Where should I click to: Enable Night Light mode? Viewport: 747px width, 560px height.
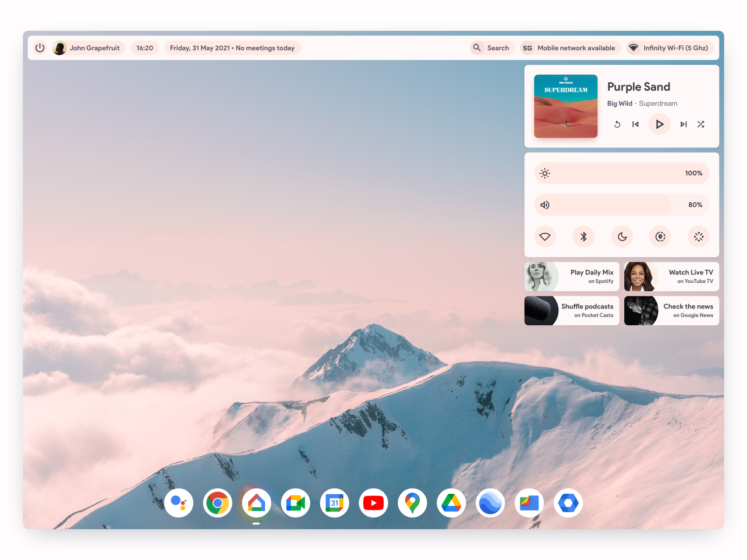pyautogui.click(x=621, y=237)
